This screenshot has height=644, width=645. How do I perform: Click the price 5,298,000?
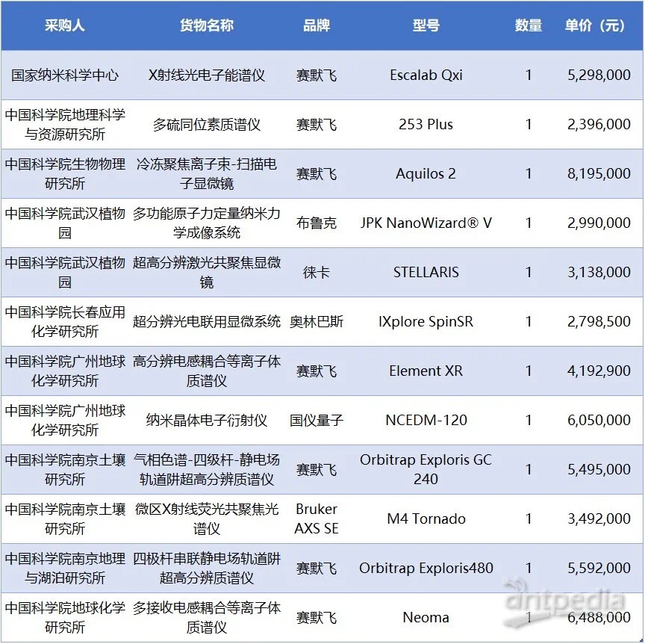[599, 75]
